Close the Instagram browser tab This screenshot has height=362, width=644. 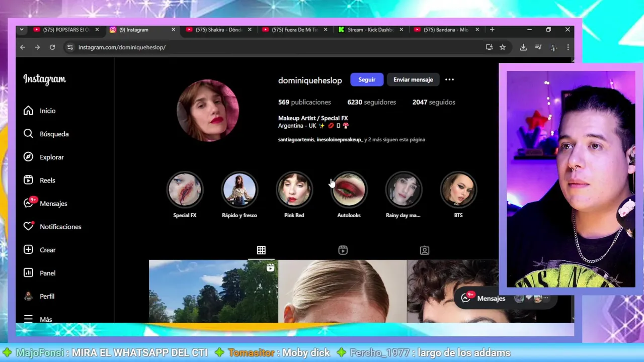[x=173, y=30]
